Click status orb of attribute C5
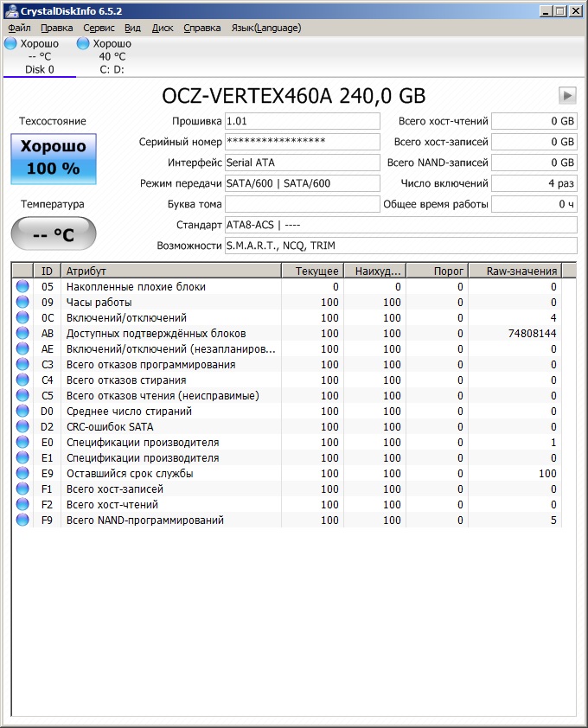The width and height of the screenshot is (588, 728). pos(22,395)
